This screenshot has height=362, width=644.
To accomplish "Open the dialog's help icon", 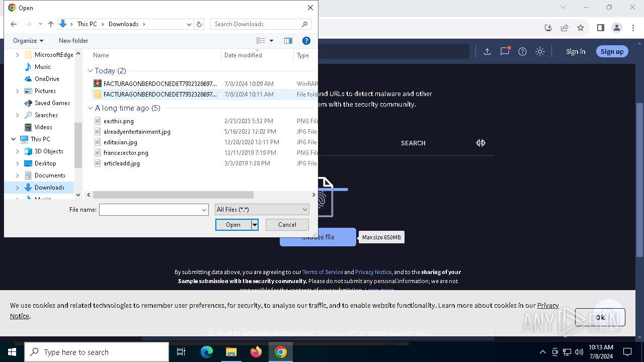I will click(x=306, y=41).
